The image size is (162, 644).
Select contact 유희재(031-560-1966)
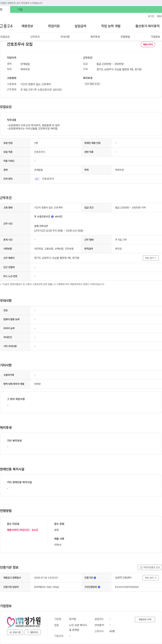coord(46,587)
